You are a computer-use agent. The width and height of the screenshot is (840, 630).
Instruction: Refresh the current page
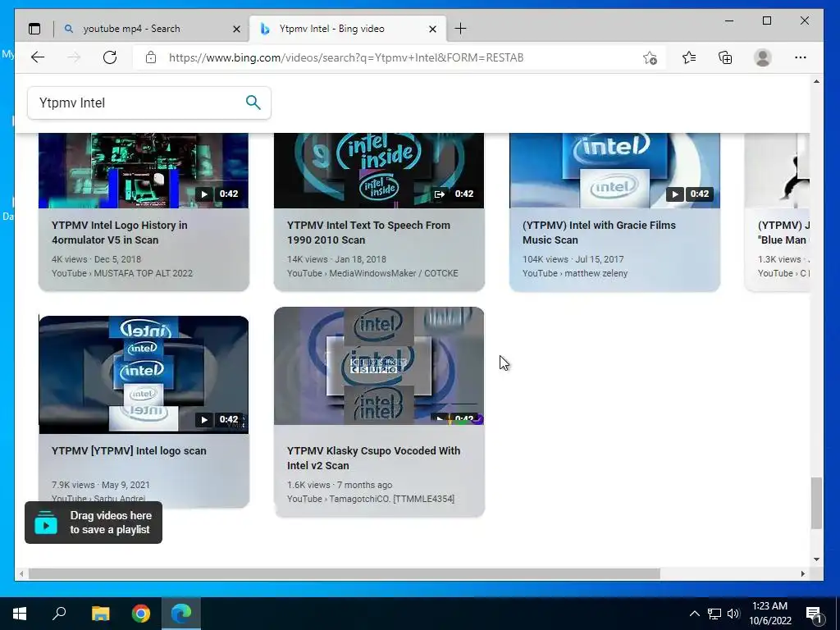pyautogui.click(x=110, y=57)
